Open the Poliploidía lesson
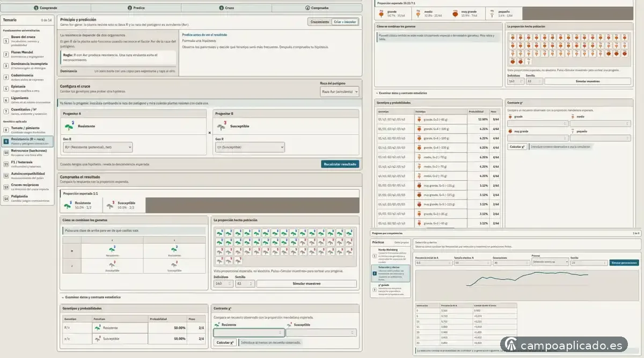Image resolution: width=644 pixels, height=358 pixels. [28, 198]
